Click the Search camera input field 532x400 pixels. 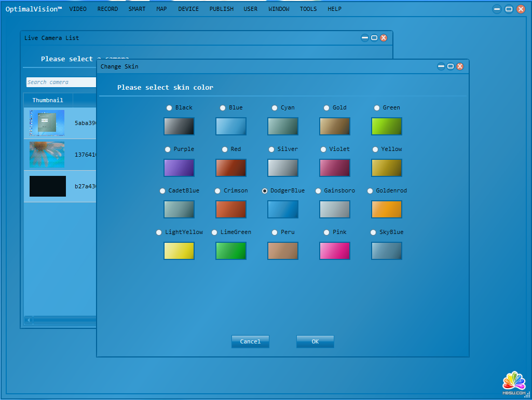[x=61, y=82]
